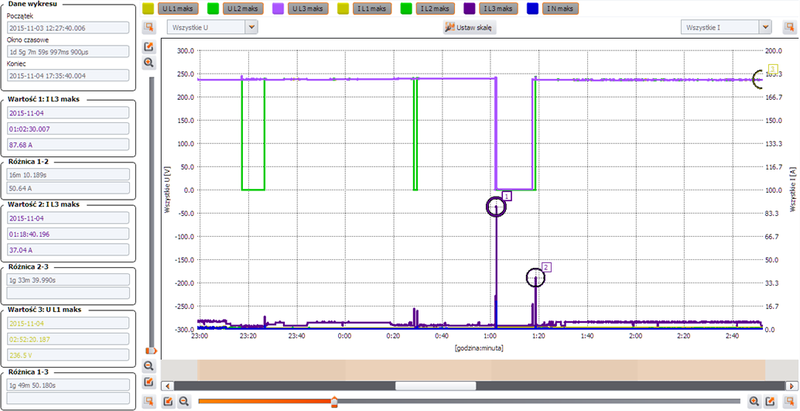Image resolution: width=800 pixels, height=411 pixels.
Task: Click the bottom-right corner chart icon
Action: point(792,401)
